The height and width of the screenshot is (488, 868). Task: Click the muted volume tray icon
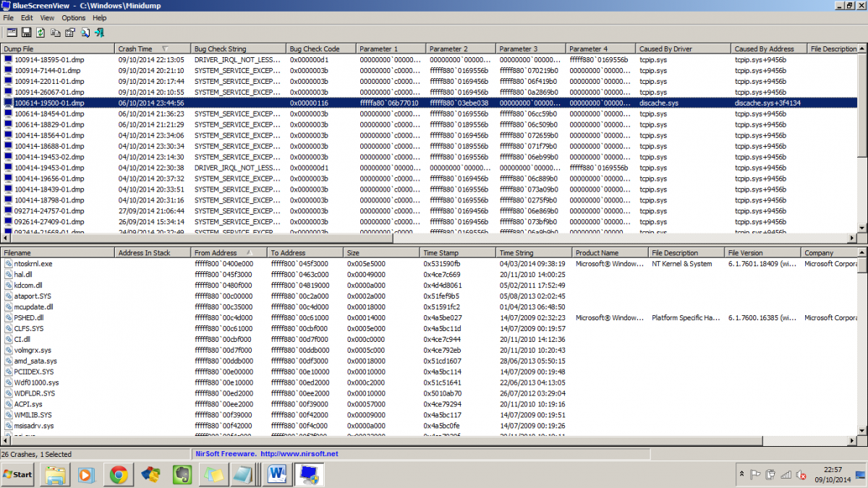click(x=801, y=475)
